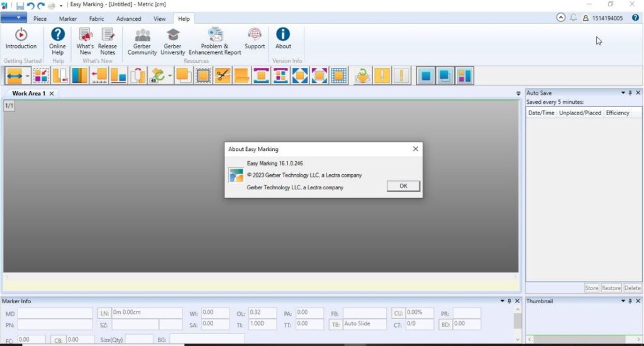Viewport: 644px width, 346px height.
Task: Open the Fabric ribbon tab
Action: click(96, 19)
